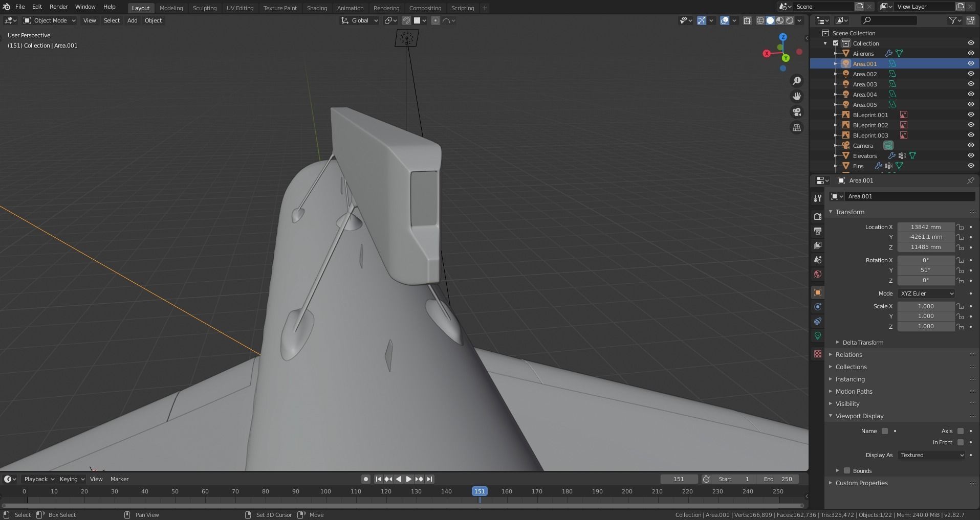Image resolution: width=980 pixels, height=520 pixels.
Task: Click the pan view hand icon
Action: [x=797, y=96]
